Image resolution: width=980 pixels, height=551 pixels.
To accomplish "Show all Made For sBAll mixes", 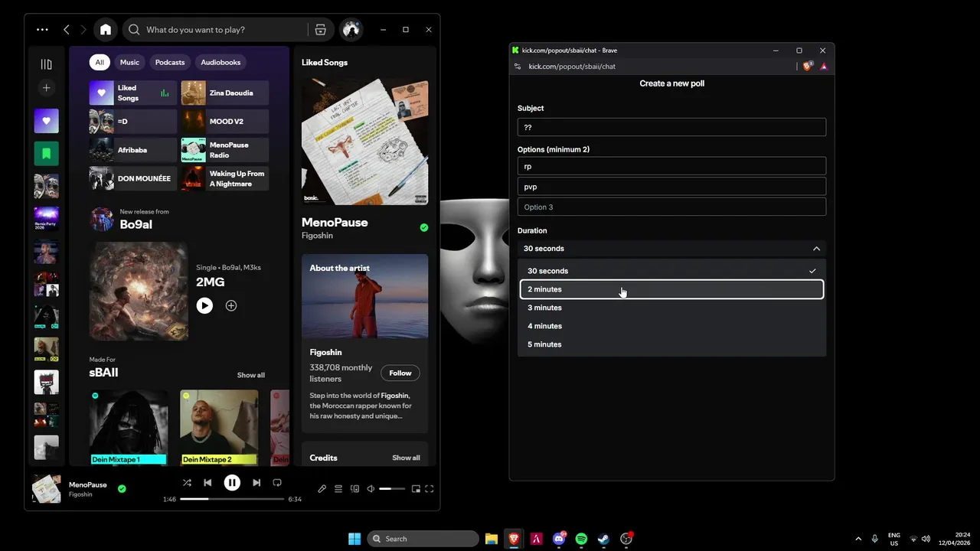I will pos(250,375).
